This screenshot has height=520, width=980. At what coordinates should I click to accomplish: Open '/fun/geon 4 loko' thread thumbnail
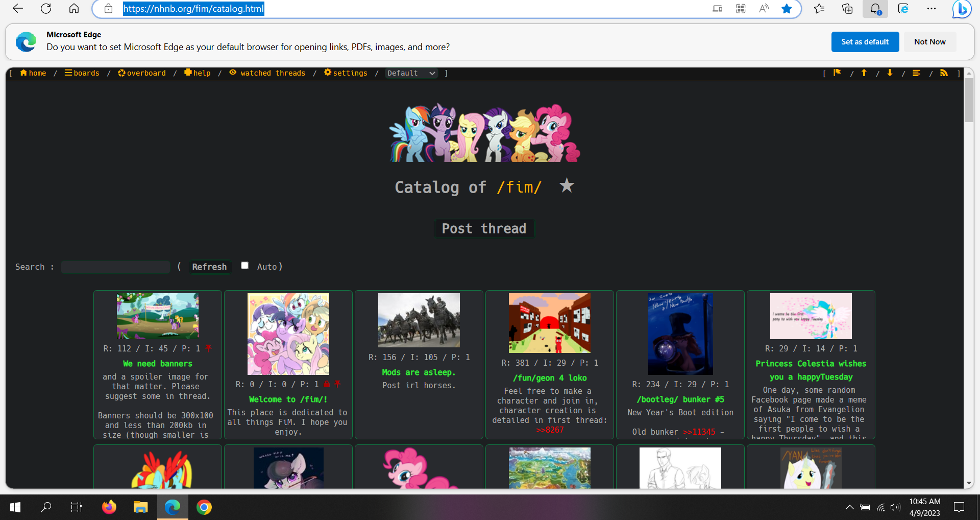coord(550,323)
